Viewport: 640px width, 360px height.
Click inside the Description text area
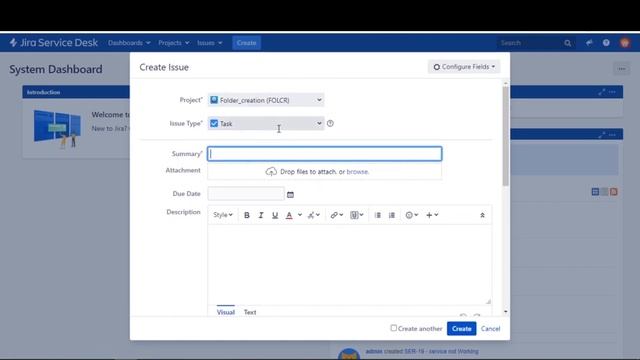tap(350, 264)
